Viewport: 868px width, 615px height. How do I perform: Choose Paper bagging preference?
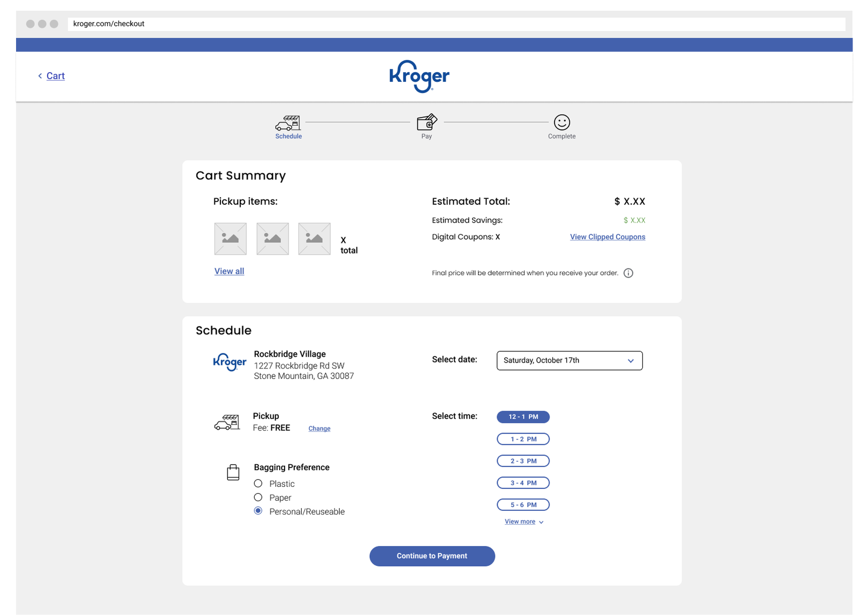click(x=258, y=497)
